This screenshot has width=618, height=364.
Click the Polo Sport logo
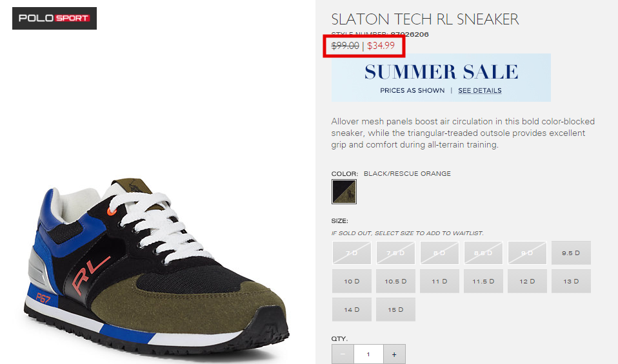tap(54, 18)
